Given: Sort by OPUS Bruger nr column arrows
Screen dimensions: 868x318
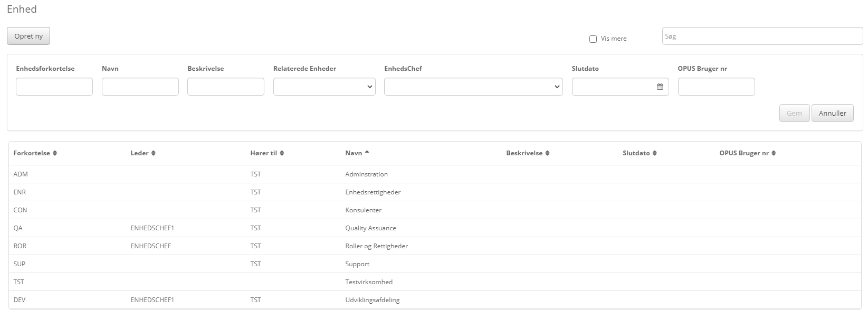Looking at the screenshot, I should (774, 153).
